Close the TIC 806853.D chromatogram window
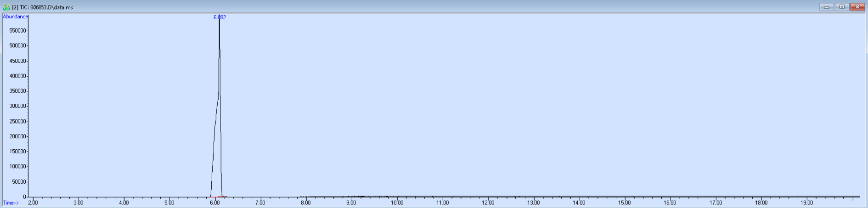This screenshot has height=208, width=868. click(x=858, y=7)
